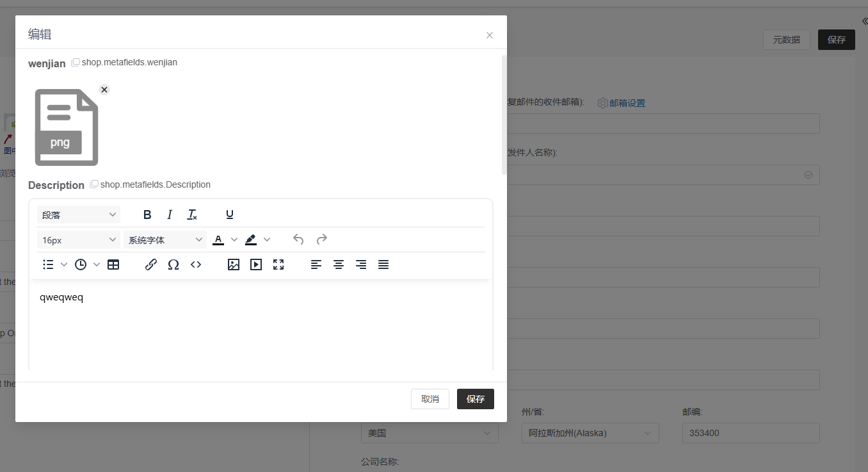868x472 pixels.
Task: Toggle italic text formatting
Action: tap(170, 215)
